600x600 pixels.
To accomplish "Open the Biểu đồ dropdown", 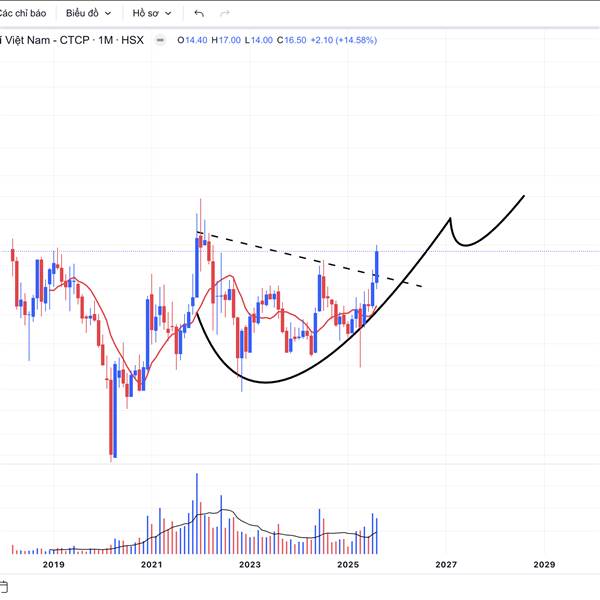I will click(88, 13).
